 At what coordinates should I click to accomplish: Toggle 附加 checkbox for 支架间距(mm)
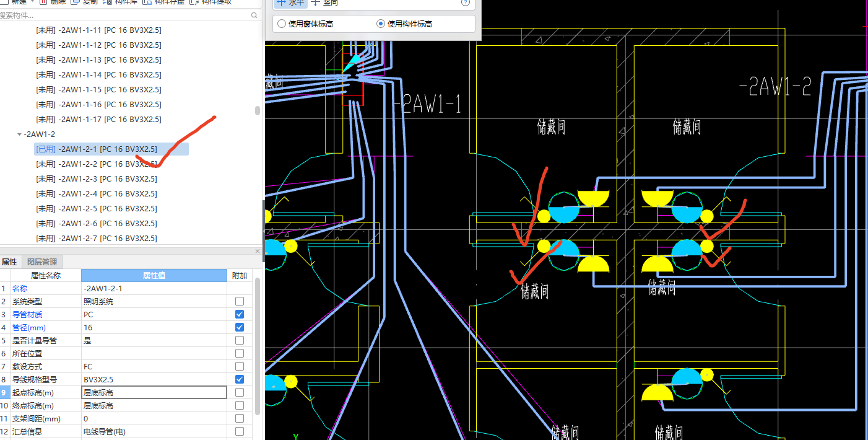tap(240, 418)
